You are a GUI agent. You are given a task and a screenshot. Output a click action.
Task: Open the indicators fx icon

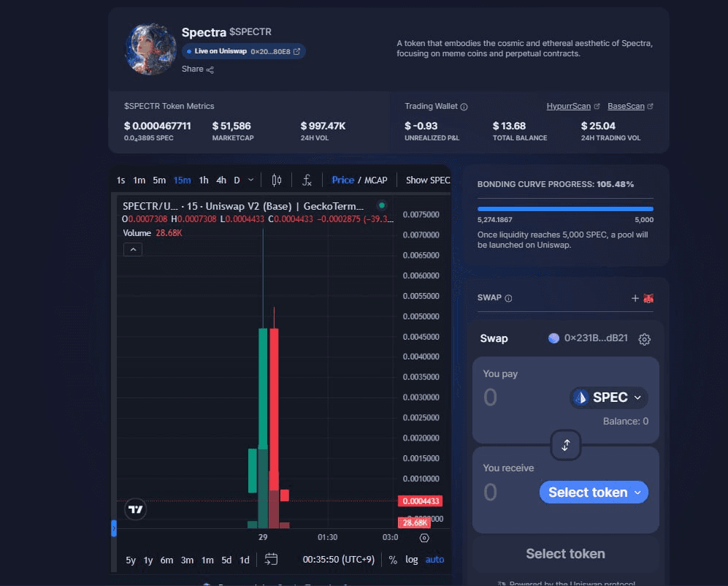coord(307,180)
